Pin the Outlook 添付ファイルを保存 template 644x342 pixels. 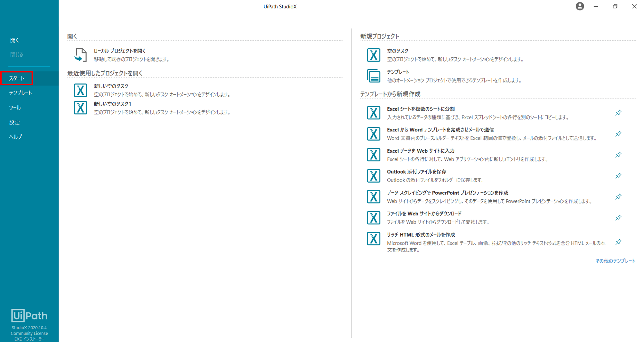click(618, 176)
